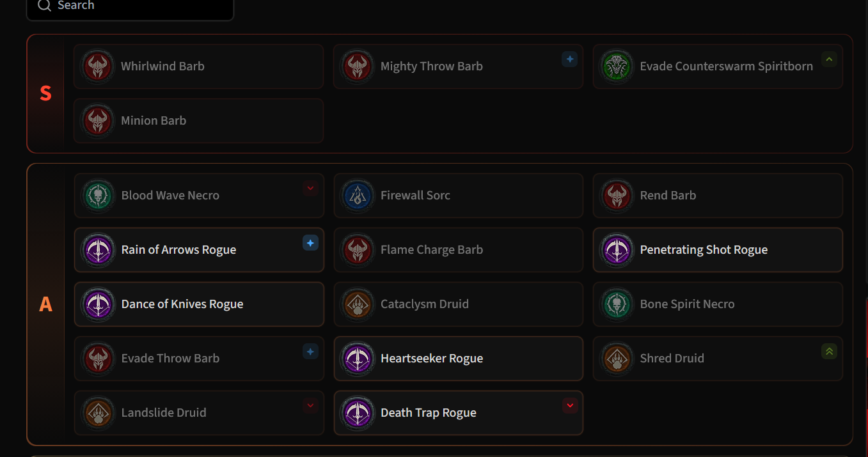Click the Rend Barb build card
Viewport: 868px width, 457px height.
[718, 196]
